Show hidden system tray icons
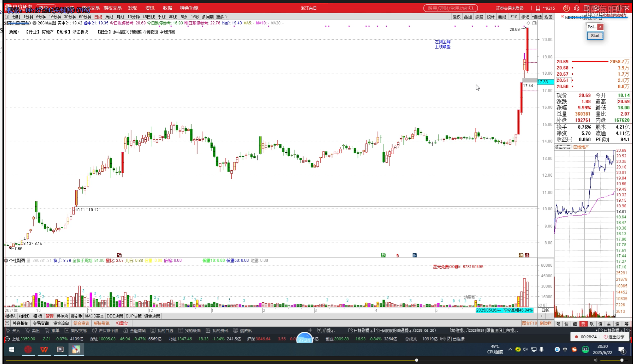 pyautogui.click(x=510, y=349)
